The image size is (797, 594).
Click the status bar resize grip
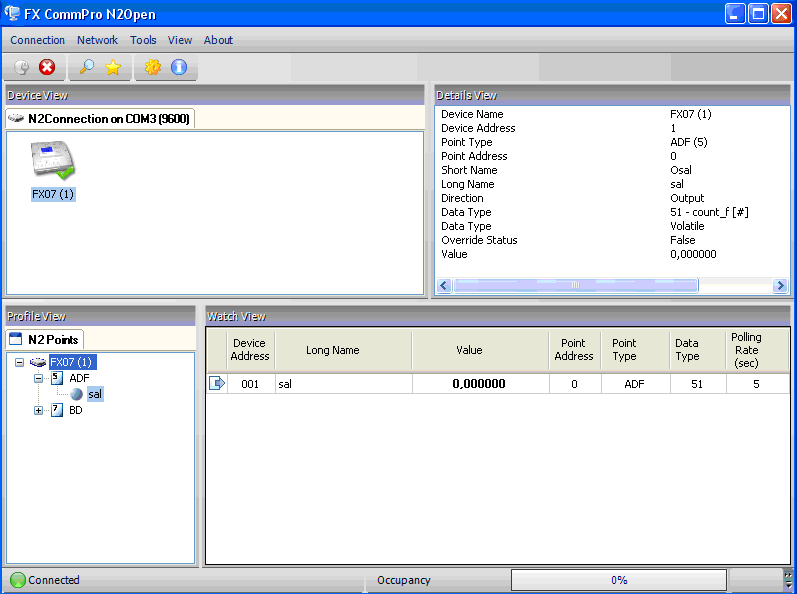point(788,580)
